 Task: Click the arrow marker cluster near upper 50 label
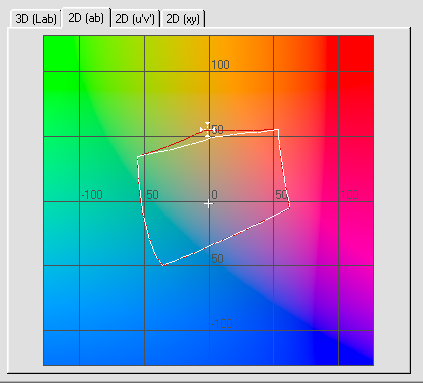[207, 130]
